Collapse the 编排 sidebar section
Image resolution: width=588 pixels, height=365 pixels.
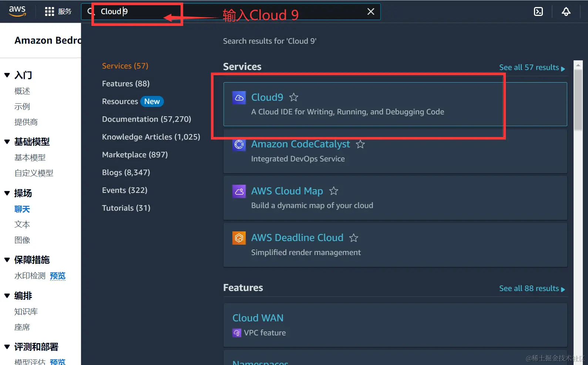pos(7,296)
